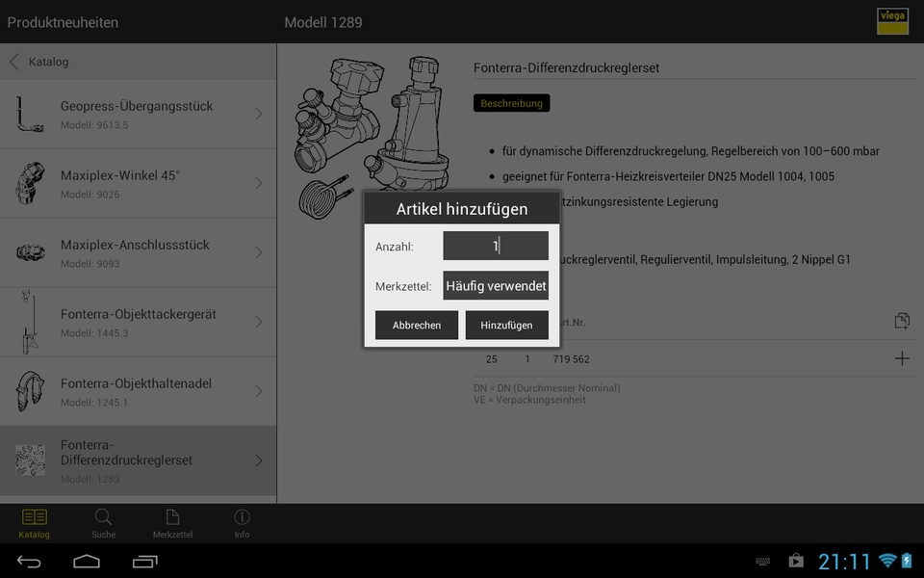Viewport: 924px width, 578px height.
Task: Select the Maxiplex-Winkel 45° thumbnail
Action: (x=30, y=183)
